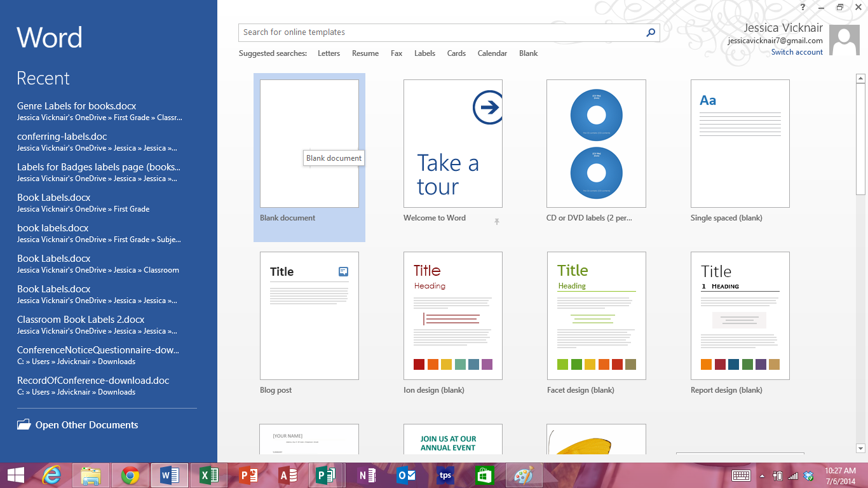Click the scrollbar up arrow
868x488 pixels.
coord(862,78)
